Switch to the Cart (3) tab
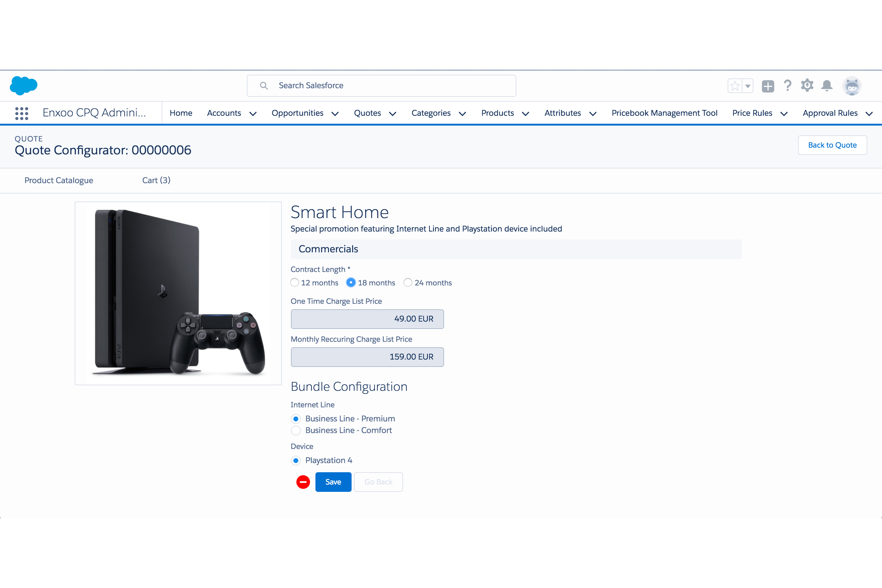 [x=156, y=180]
